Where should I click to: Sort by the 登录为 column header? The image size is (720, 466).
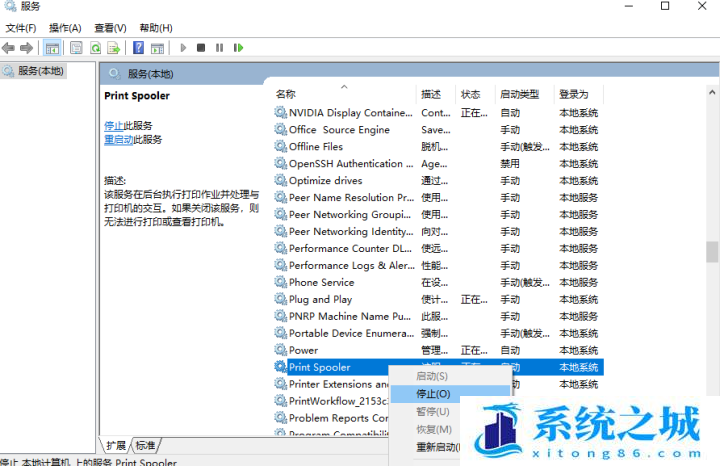coord(579,94)
